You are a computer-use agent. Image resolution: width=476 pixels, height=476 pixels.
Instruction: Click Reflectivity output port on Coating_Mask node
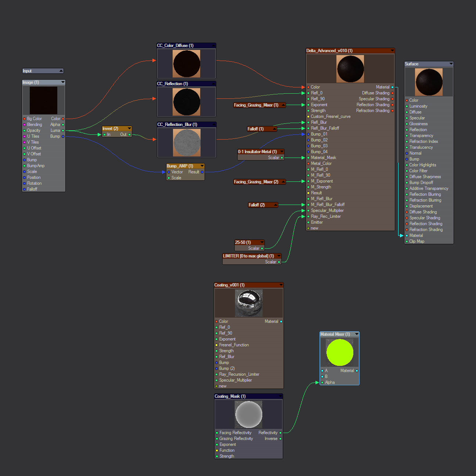pos(281,433)
